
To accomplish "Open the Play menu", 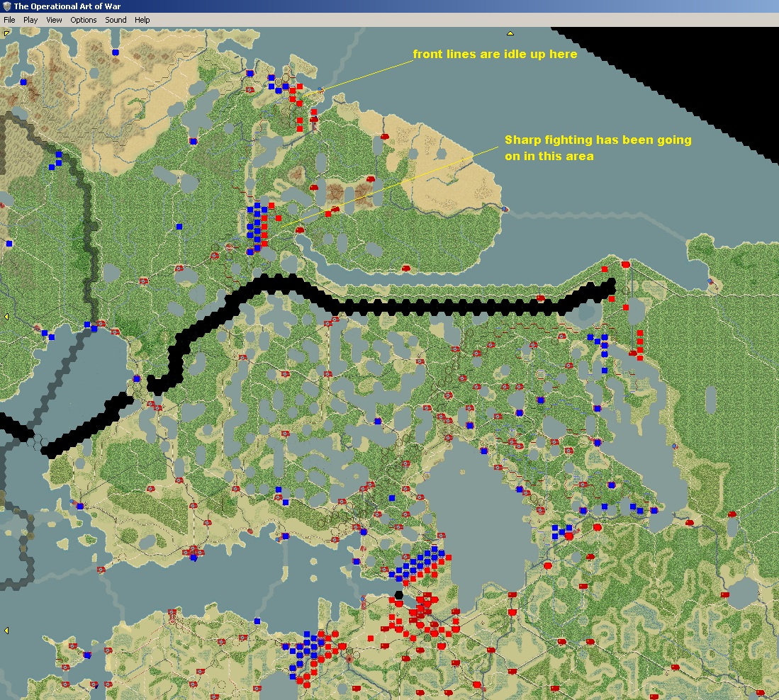I will (30, 20).
